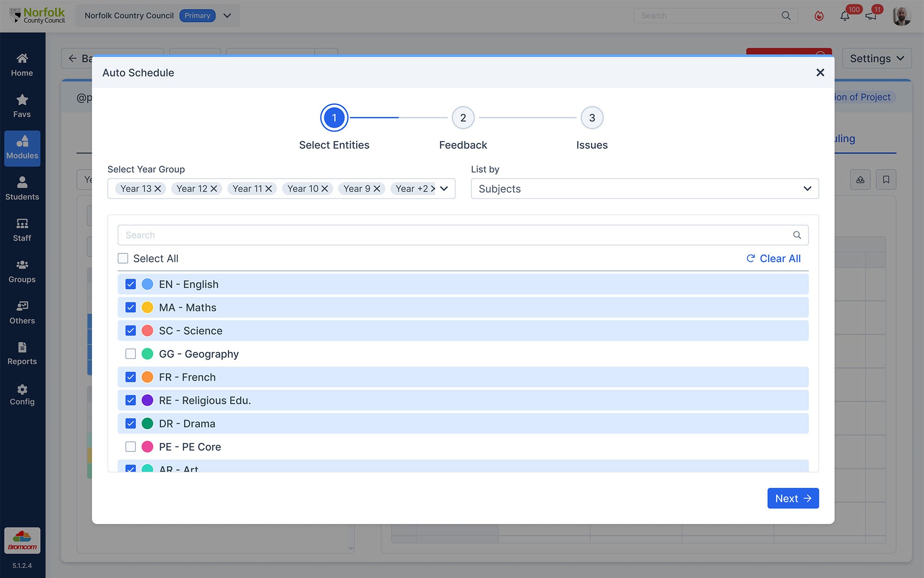Uncheck the SC - Science checkbox
The image size is (924, 578).
[131, 331]
